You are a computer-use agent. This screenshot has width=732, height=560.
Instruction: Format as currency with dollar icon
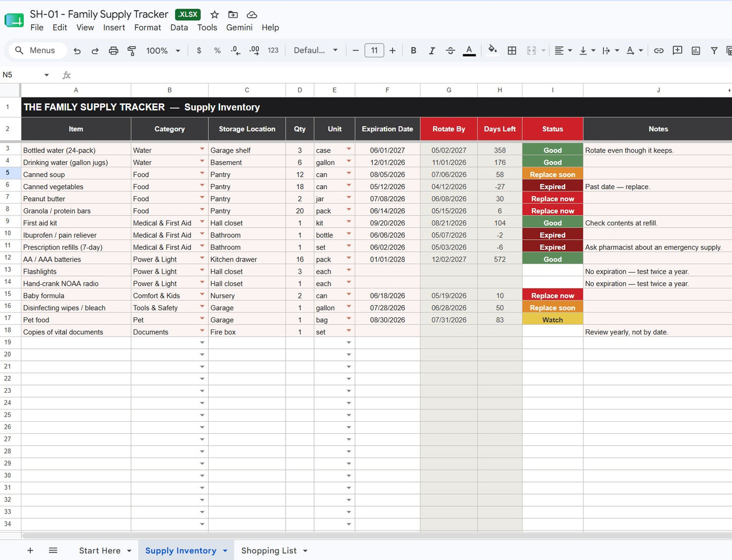pos(199,51)
